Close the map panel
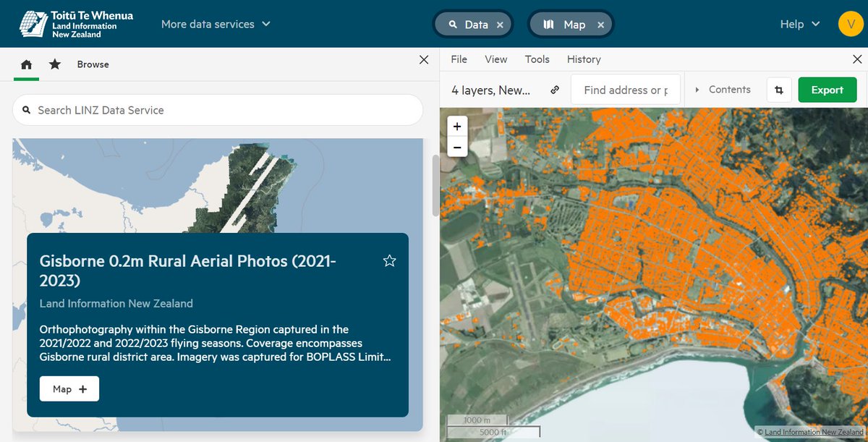Screen dimensions: 868x442 856,60
